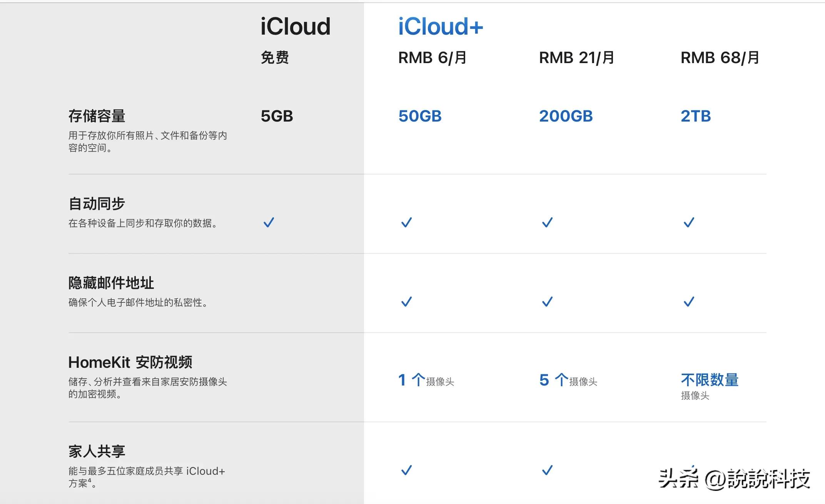The height and width of the screenshot is (504, 825).
Task: Click the HomeKit 安防视频 row title
Action: [130, 362]
